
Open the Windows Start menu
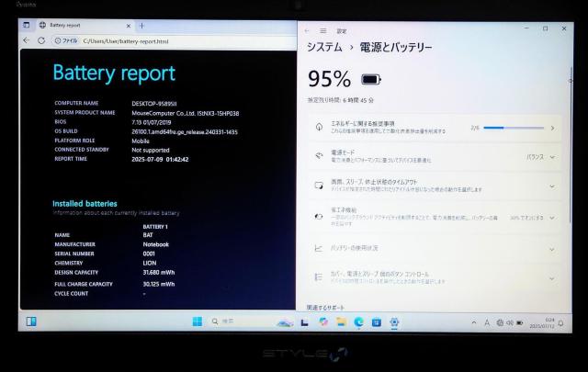point(197,321)
